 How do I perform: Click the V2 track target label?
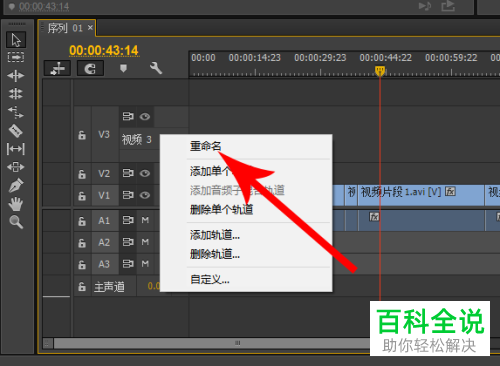coord(104,174)
